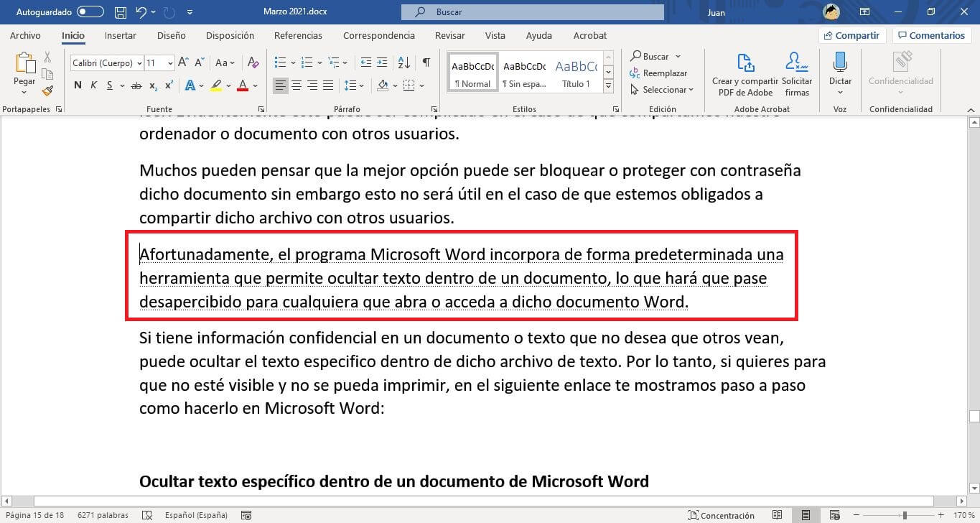Viewport: 980px width, 523px height.
Task: Select the Format Painter brush icon
Action: pos(47,91)
